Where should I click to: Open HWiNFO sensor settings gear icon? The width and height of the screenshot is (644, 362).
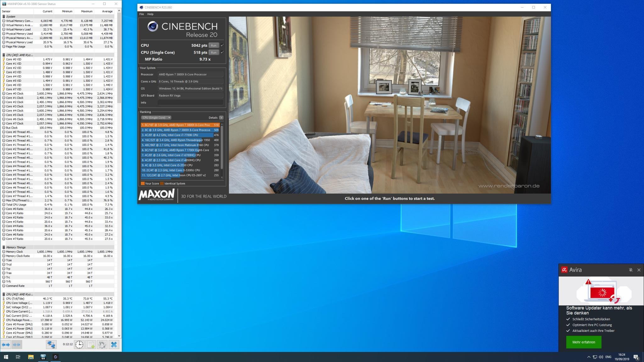tap(102, 344)
